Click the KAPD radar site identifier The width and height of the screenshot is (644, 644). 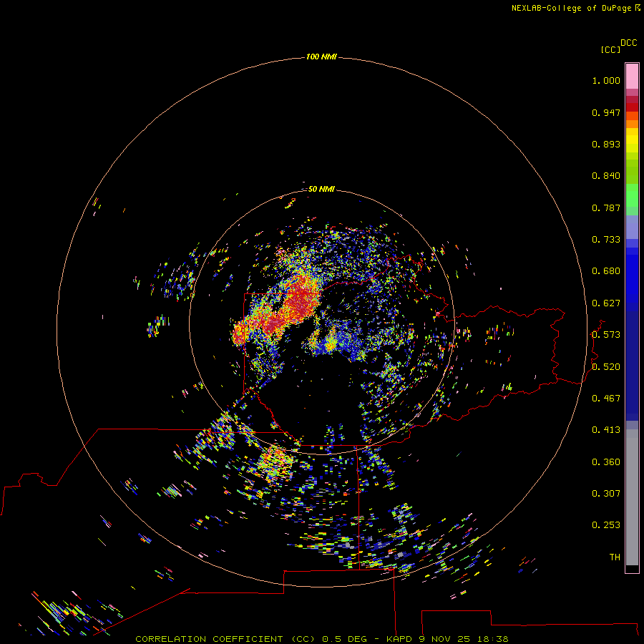pos(399,639)
